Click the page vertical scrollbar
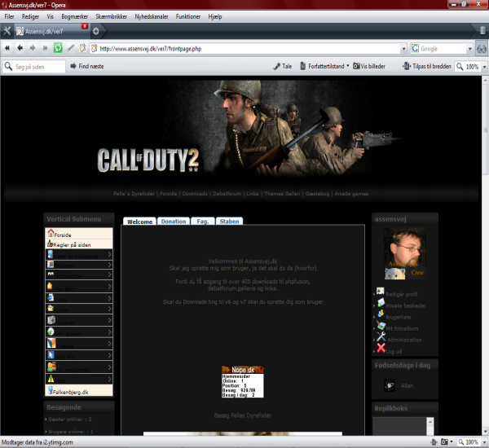489x448 pixels. 485,130
